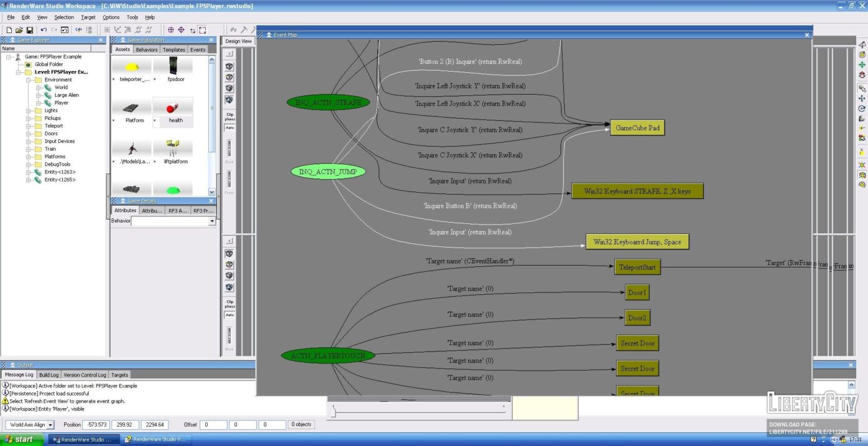The width and height of the screenshot is (868, 446).
Task: Click the TeleportStart node box
Action: click(637, 267)
